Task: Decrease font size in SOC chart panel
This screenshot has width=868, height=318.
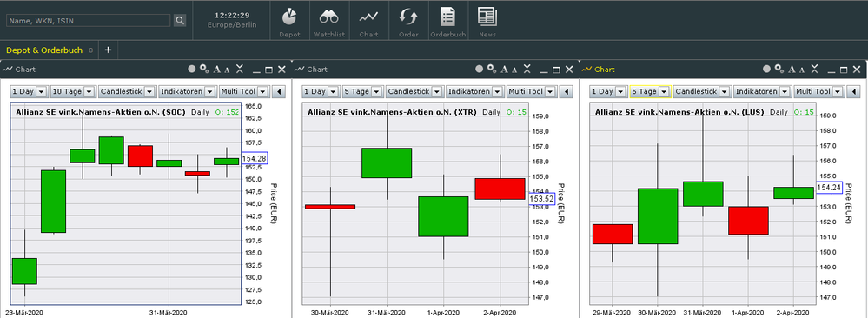Action: click(227, 70)
